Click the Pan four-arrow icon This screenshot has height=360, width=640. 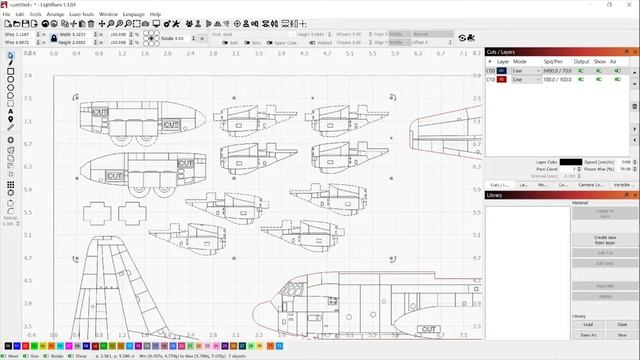pyautogui.click(x=102, y=24)
